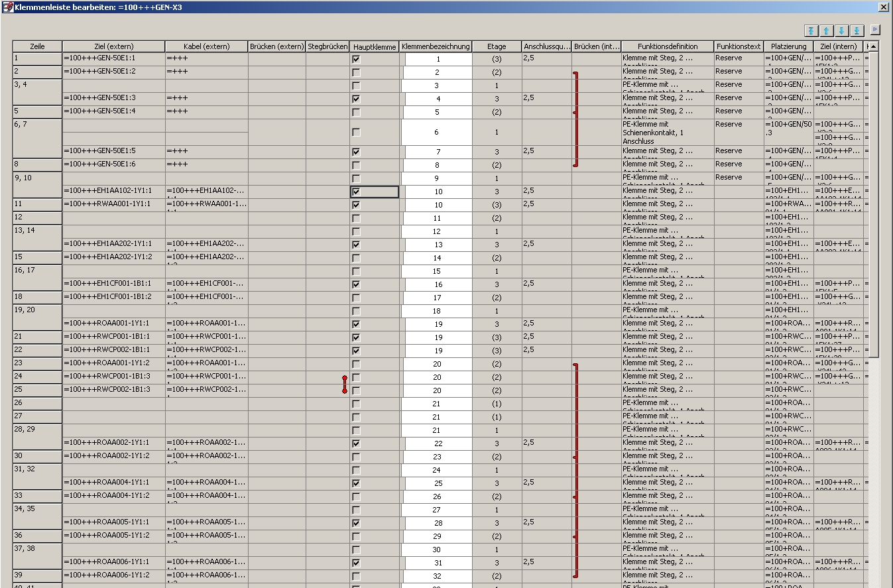893x588 pixels.
Task: Click the Ziel (intern) column header
Action: (x=839, y=46)
